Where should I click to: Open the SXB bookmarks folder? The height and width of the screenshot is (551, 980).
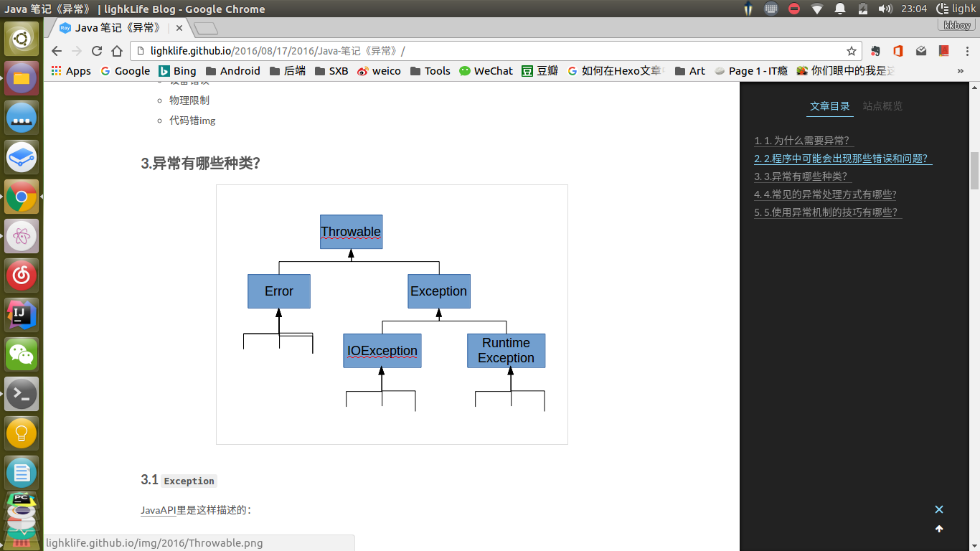click(332, 70)
